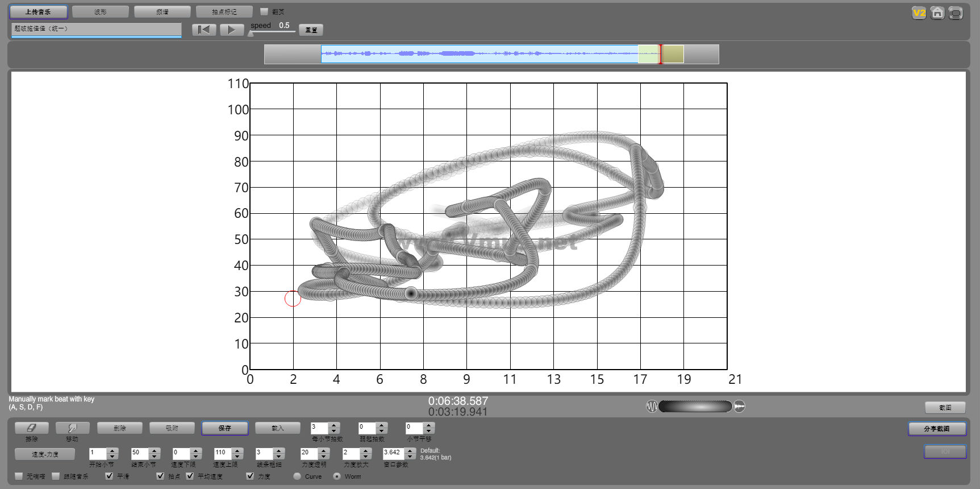This screenshot has width=980, height=489.
Task: Click the song title input field
Action: (x=97, y=29)
